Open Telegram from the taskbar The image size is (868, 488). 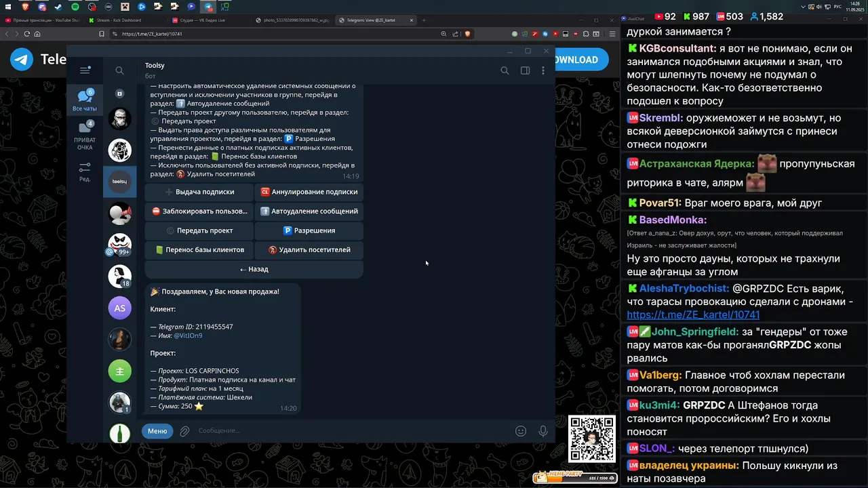click(208, 7)
